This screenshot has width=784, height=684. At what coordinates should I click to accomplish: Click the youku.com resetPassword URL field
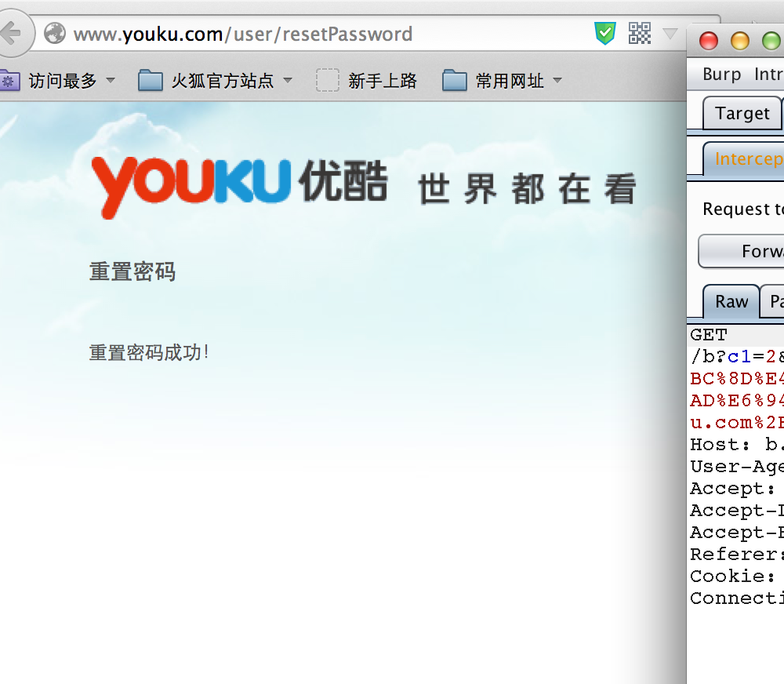point(243,34)
